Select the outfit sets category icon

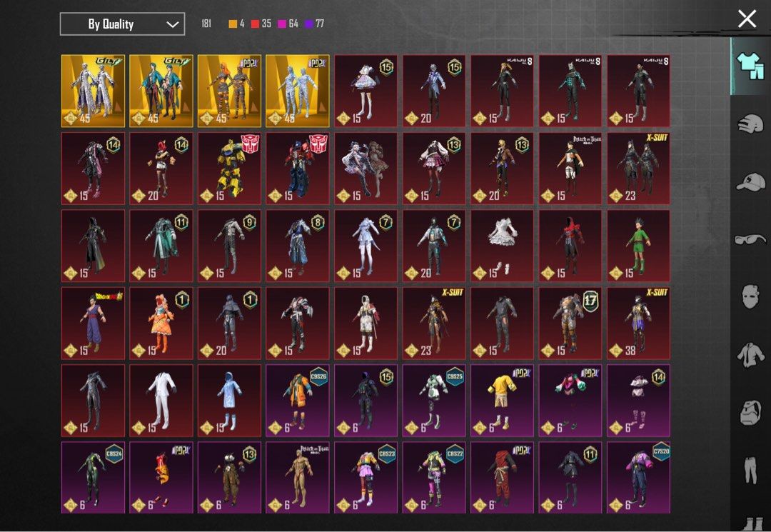click(x=750, y=66)
